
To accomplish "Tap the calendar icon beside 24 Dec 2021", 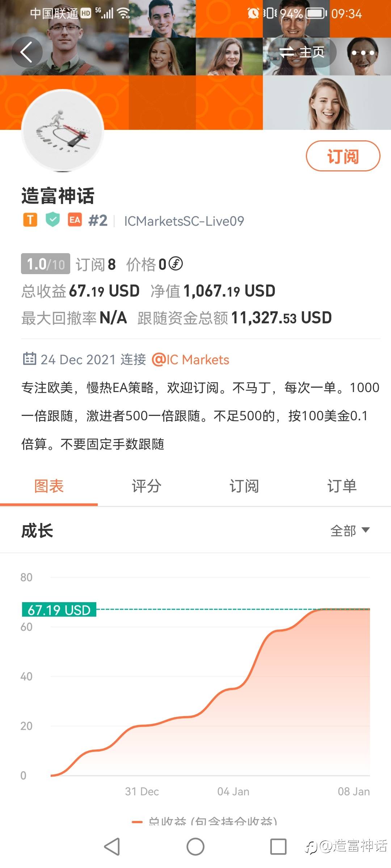I will coord(29,359).
